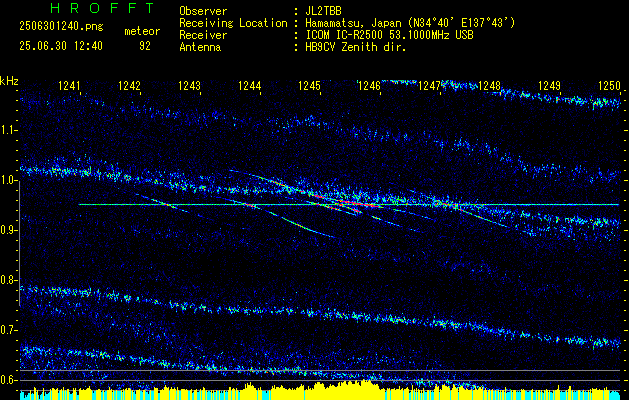Click the Receiving Location label
Screen dimensions: 629x400
click(x=233, y=23)
